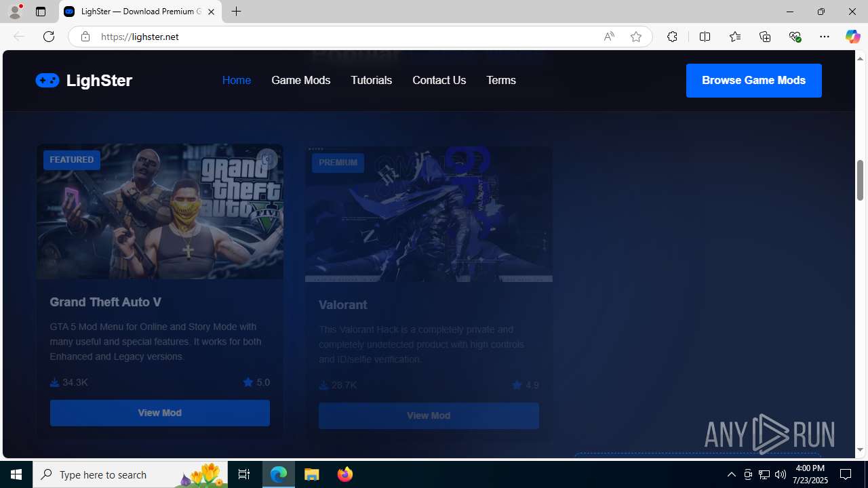868x488 pixels.
Task: Click the FEATURED badge on GTA card
Action: (x=72, y=160)
